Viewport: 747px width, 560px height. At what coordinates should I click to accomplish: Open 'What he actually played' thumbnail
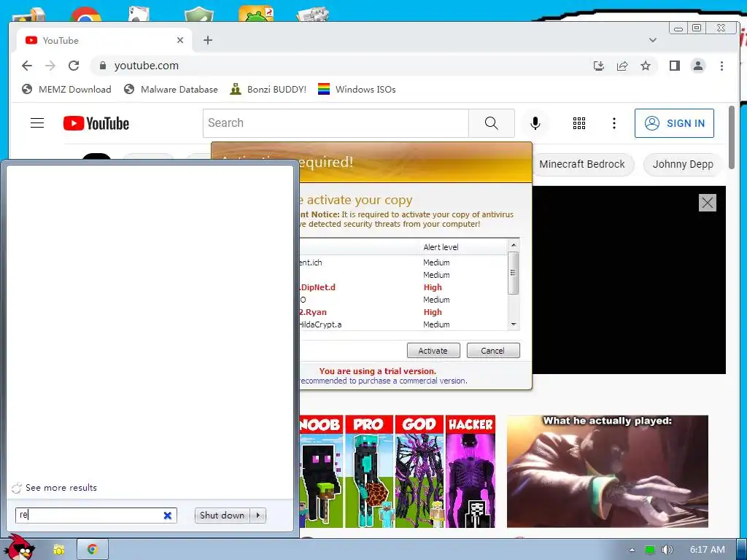tap(608, 472)
